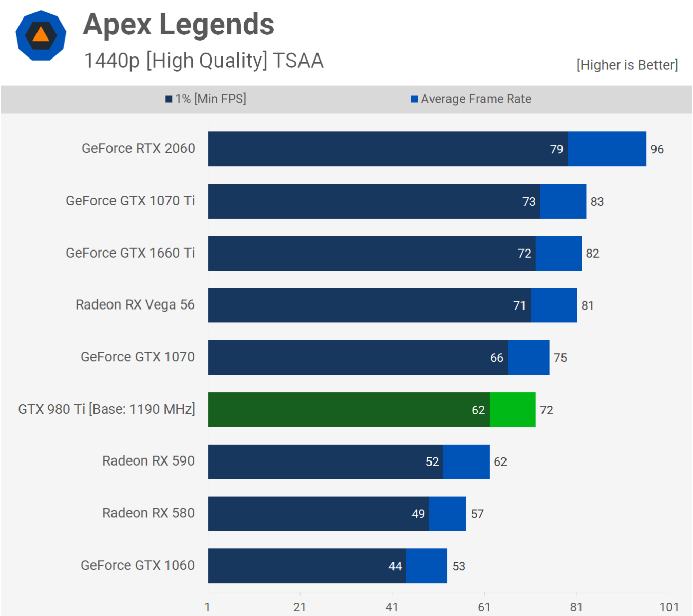Click the "62" average value beside the RX 590 bar
This screenshot has height=616, width=693.
point(500,462)
